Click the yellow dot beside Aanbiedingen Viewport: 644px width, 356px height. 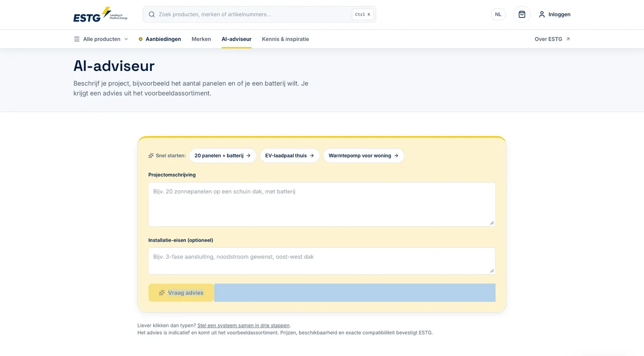pos(141,39)
